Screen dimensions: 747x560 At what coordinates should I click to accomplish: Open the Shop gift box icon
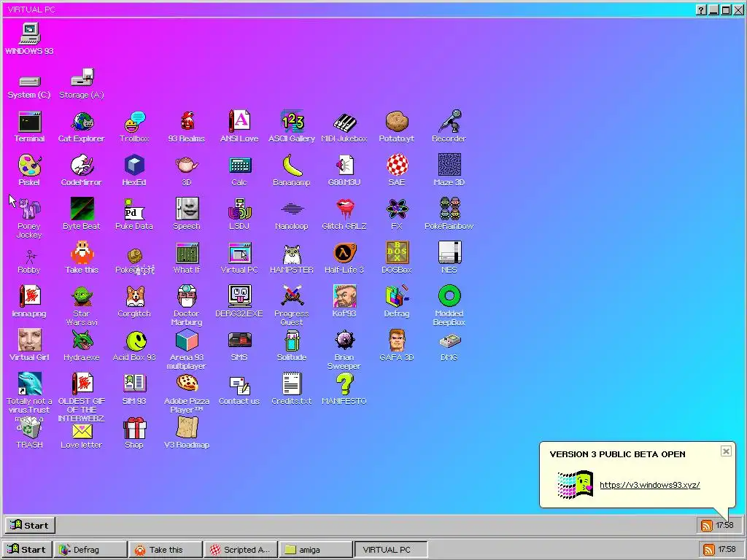pyautogui.click(x=134, y=432)
